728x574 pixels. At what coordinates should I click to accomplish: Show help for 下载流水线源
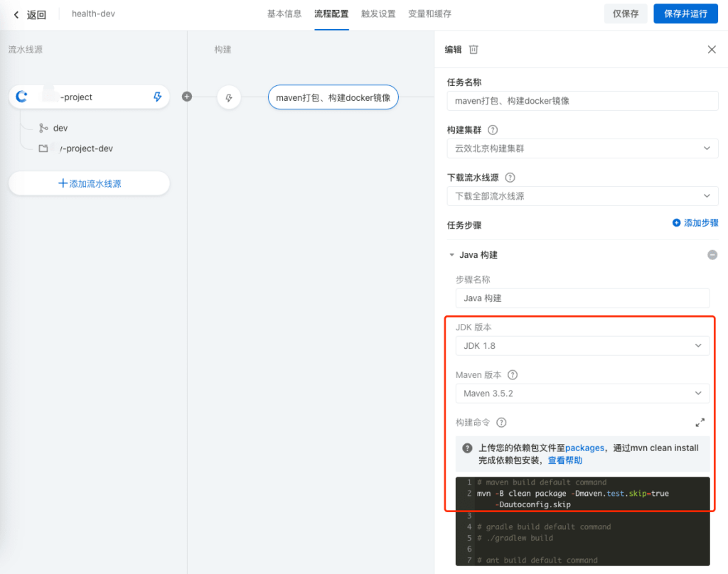[510, 178]
